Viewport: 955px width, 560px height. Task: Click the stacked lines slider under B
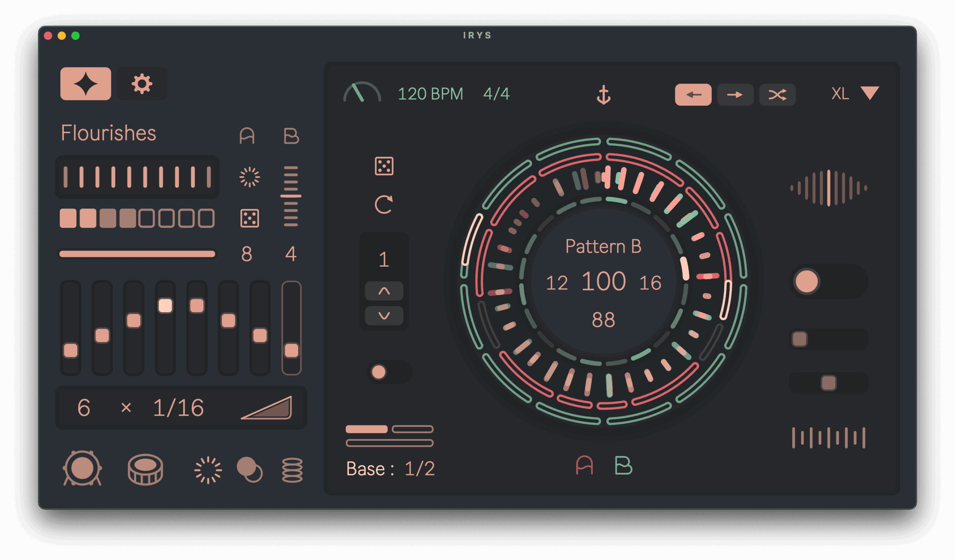click(291, 196)
